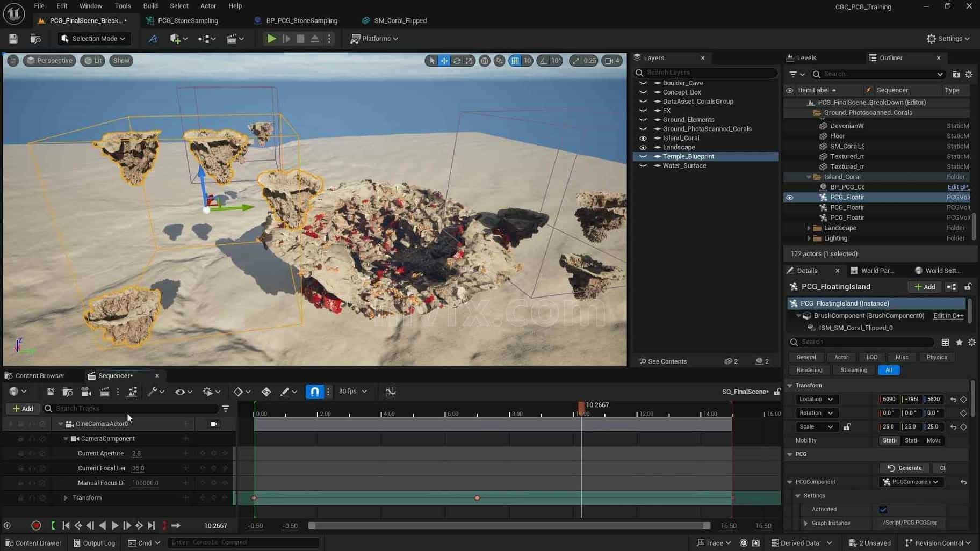The height and width of the screenshot is (551, 980).
Task: Select the translate gizmo tool in viewport
Action: pos(444,61)
